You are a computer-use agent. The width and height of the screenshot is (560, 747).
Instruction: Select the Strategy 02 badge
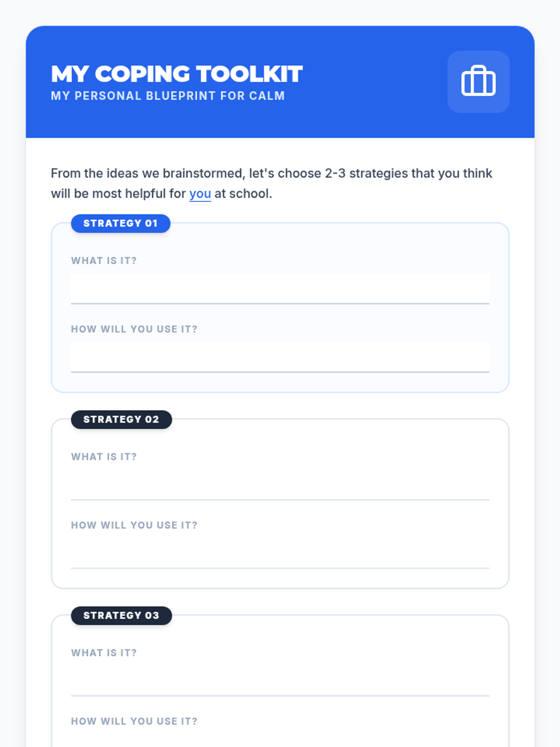pos(121,420)
